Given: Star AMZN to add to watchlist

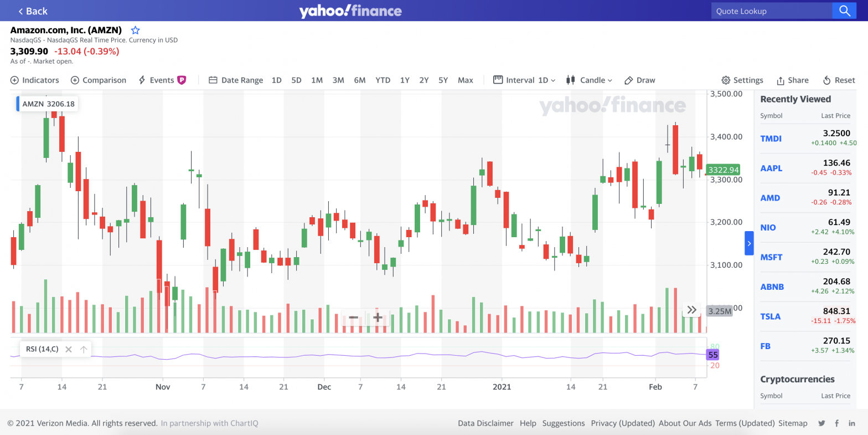Looking at the screenshot, I should tap(135, 30).
